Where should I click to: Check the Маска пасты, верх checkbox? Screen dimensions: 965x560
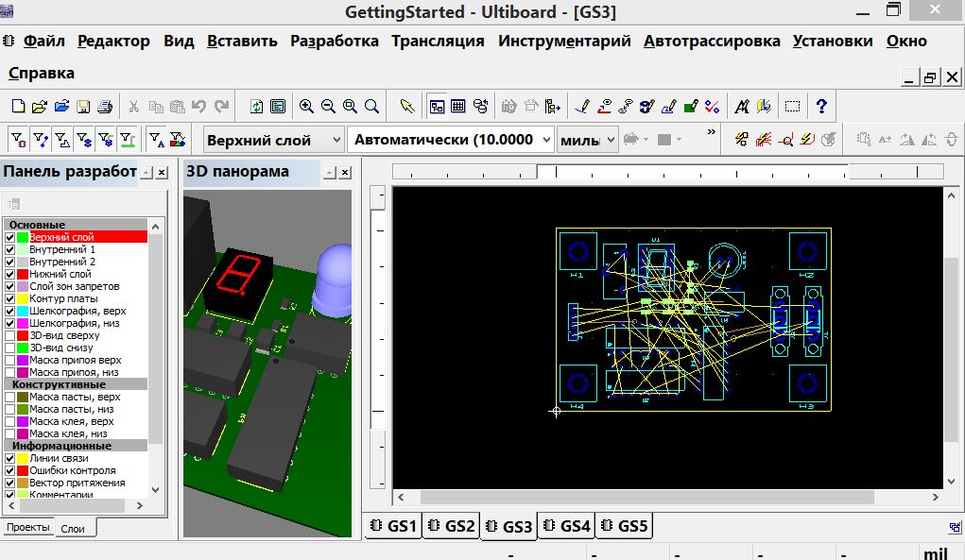(x=9, y=398)
